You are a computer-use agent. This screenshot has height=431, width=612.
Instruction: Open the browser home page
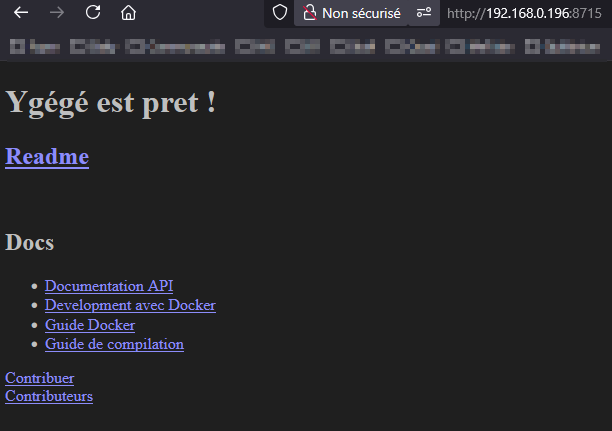tap(128, 13)
